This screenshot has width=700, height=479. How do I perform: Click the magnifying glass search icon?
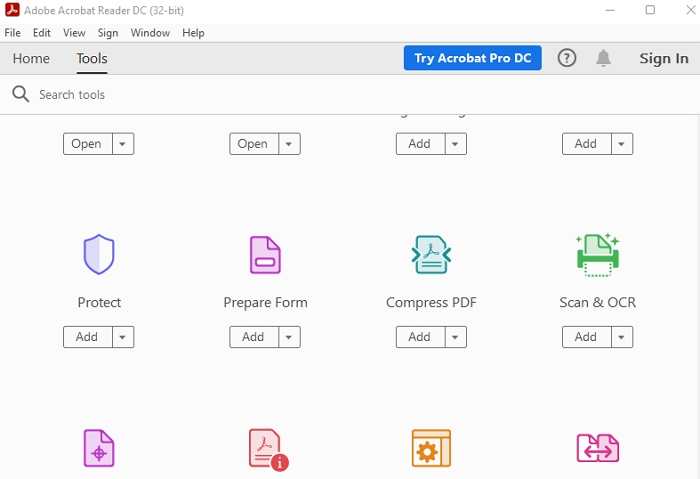(21, 94)
